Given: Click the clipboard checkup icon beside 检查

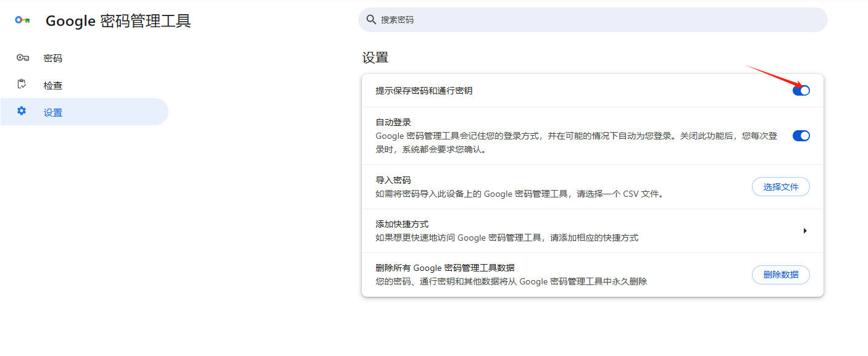Looking at the screenshot, I should point(22,85).
